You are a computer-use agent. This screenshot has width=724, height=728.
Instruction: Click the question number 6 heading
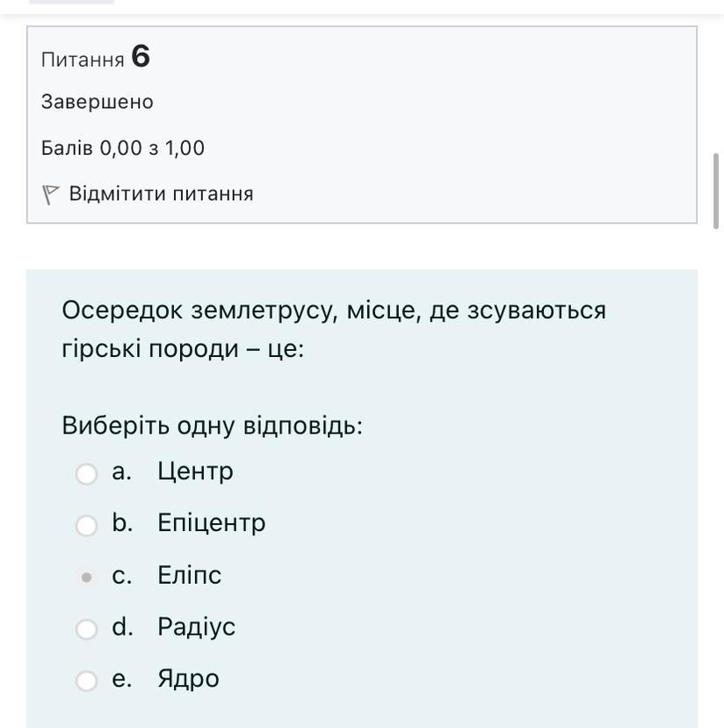point(141,57)
